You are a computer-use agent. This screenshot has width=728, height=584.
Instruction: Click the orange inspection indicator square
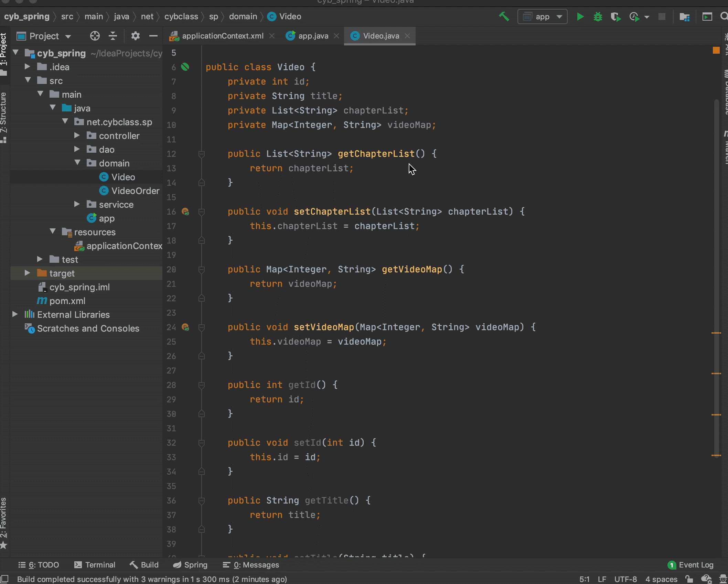(x=716, y=50)
